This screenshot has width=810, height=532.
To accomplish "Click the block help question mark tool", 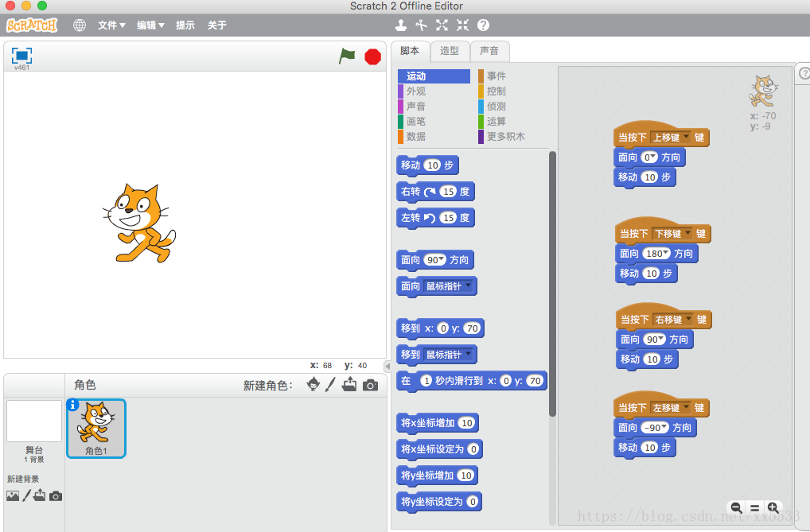I will click(483, 25).
